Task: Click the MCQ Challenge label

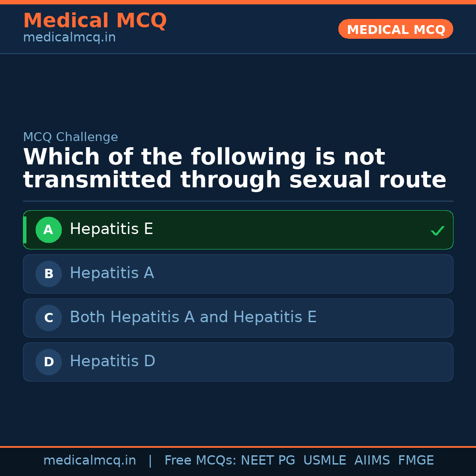Action: (x=71, y=137)
